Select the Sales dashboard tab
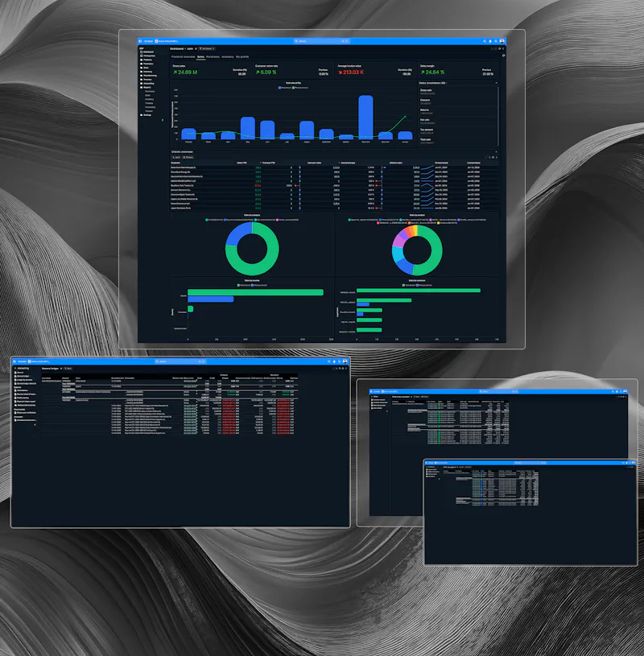 pyautogui.click(x=201, y=57)
